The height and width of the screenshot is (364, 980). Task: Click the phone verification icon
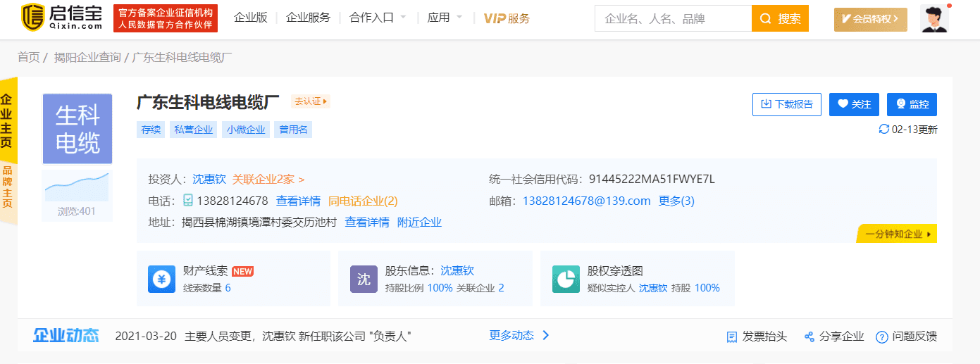(x=188, y=201)
